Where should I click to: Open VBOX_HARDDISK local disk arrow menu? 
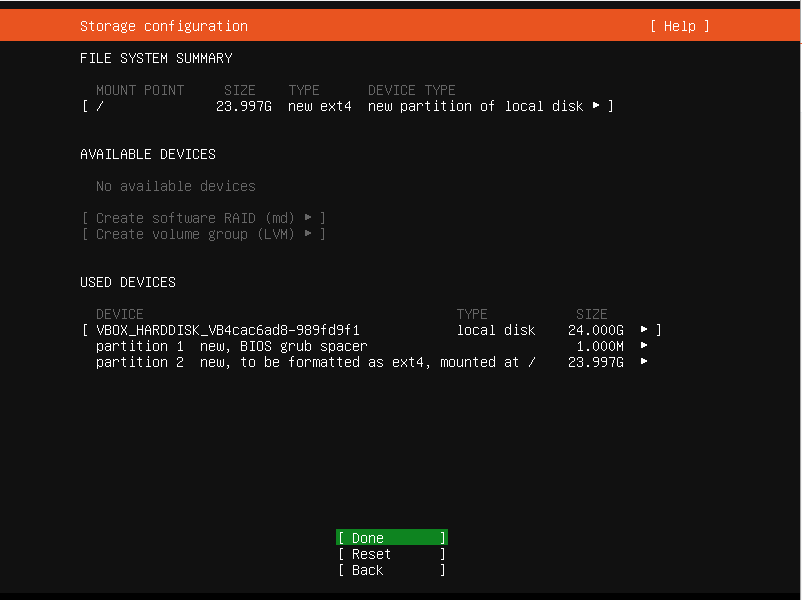pyautogui.click(x=644, y=329)
